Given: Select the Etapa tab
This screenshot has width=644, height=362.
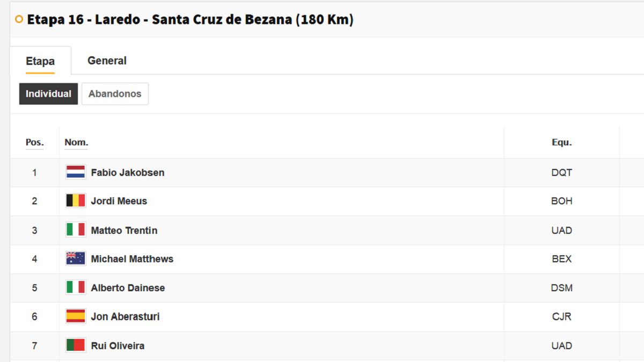Looking at the screenshot, I should (40, 61).
